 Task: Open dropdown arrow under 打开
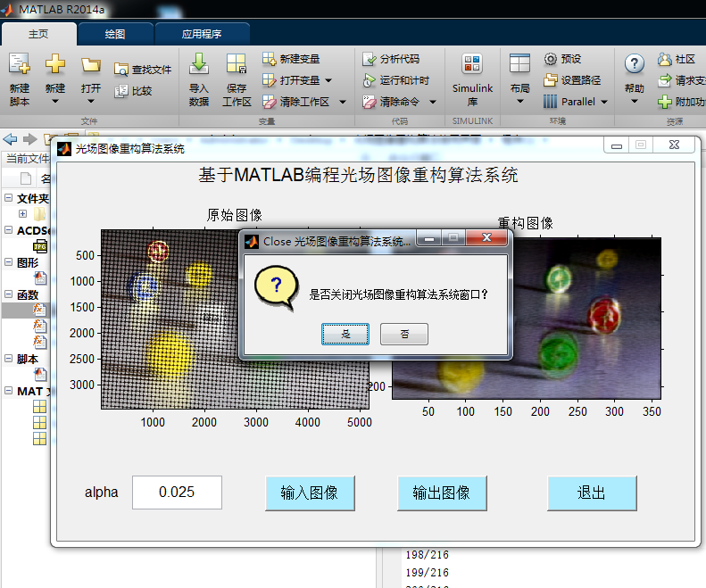(90, 102)
